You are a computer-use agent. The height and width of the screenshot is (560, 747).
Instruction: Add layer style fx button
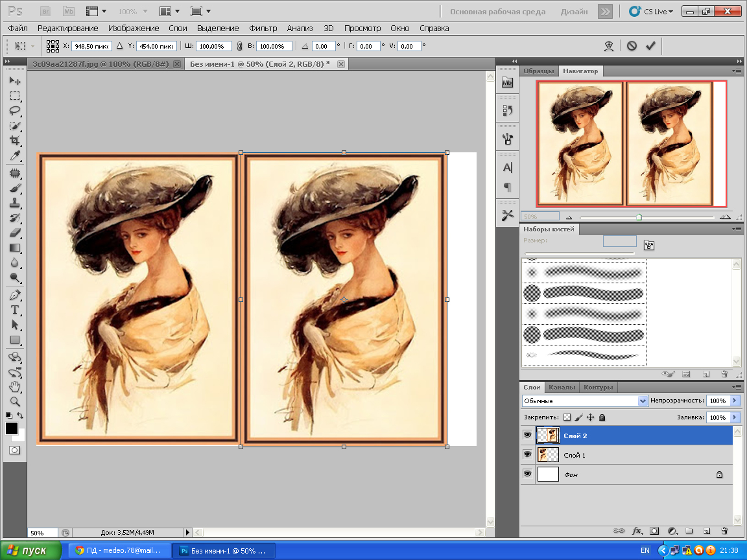click(637, 531)
